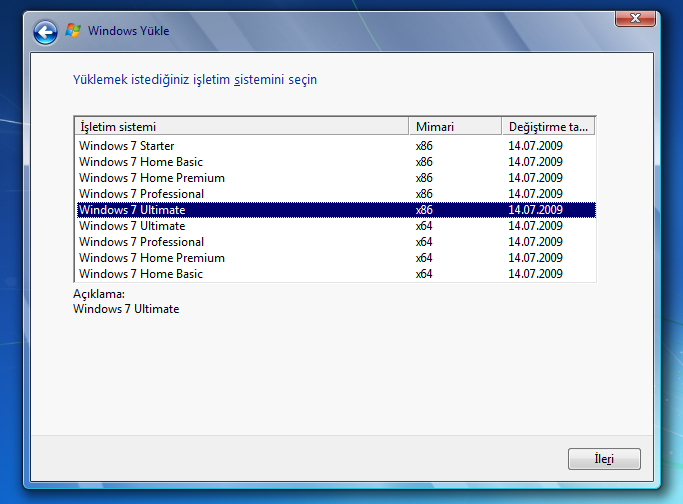
Task: Select Windows 7 Professional x64 row
Action: [336, 242]
